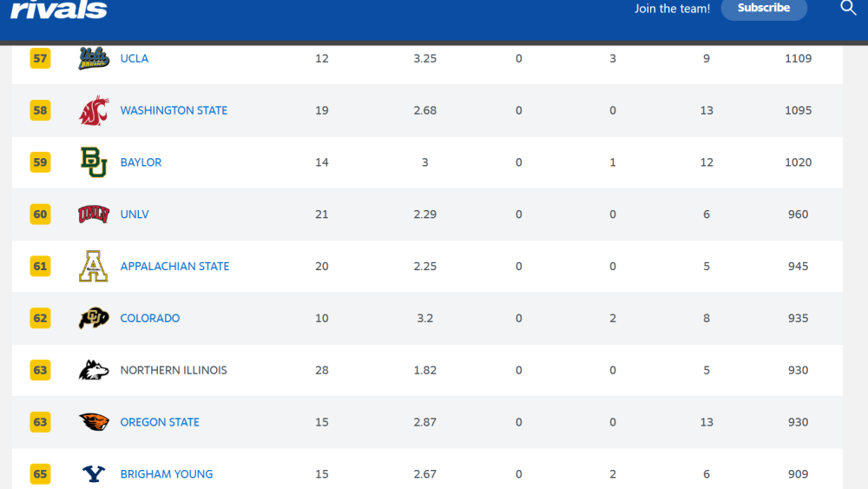Select Washington State's average rating 2.68

pyautogui.click(x=425, y=111)
